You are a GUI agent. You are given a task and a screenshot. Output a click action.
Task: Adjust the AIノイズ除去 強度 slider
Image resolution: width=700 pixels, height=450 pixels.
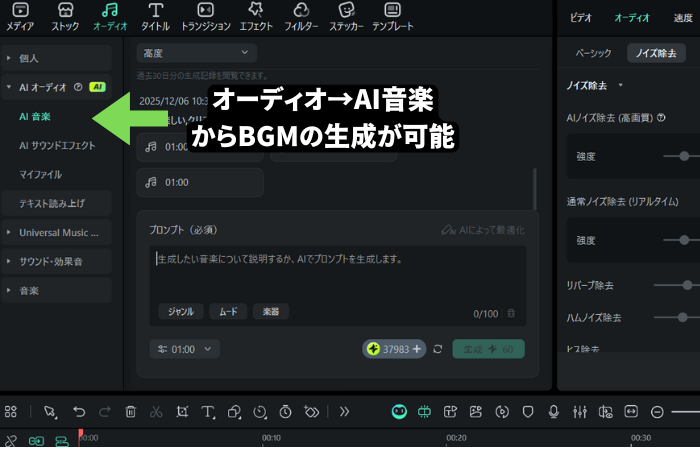coord(683,156)
